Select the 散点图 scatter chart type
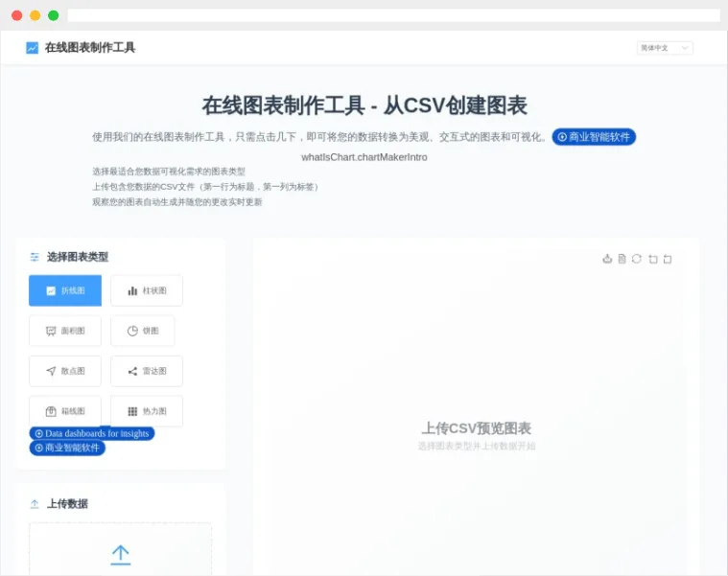Screen dimensions: 728x576 coord(65,371)
